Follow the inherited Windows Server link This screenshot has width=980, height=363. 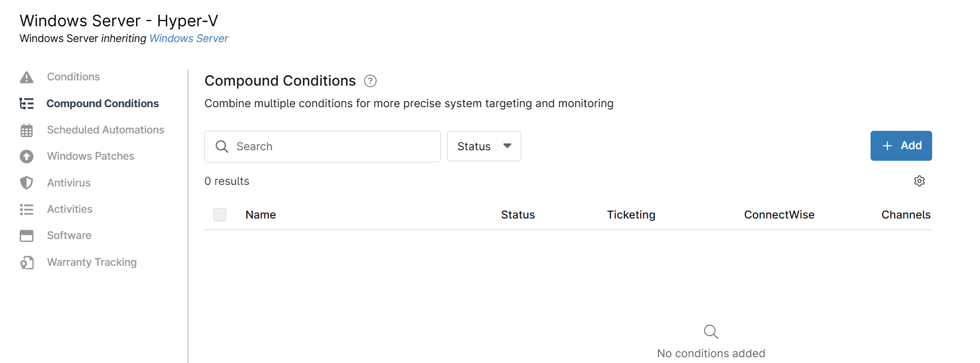point(189,38)
